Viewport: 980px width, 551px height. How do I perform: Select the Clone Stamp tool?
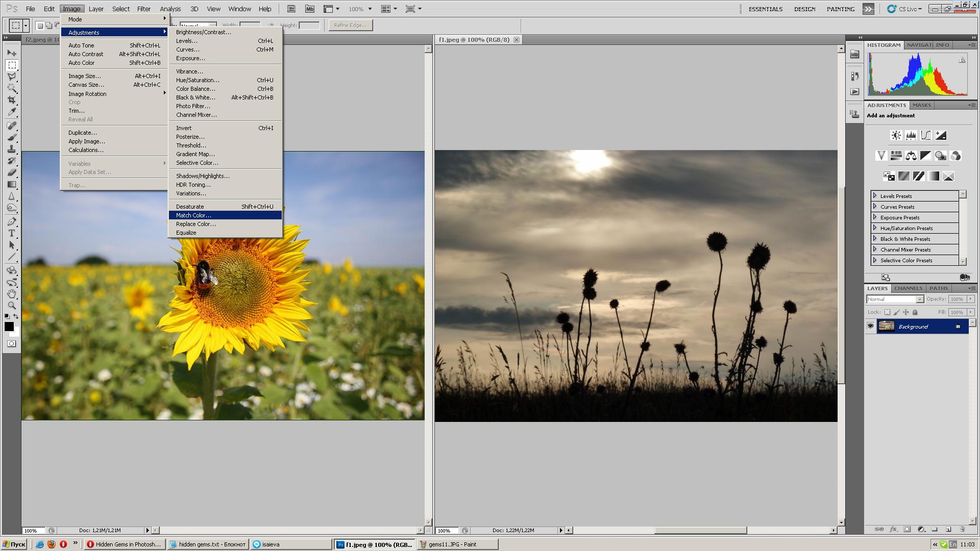(12, 149)
